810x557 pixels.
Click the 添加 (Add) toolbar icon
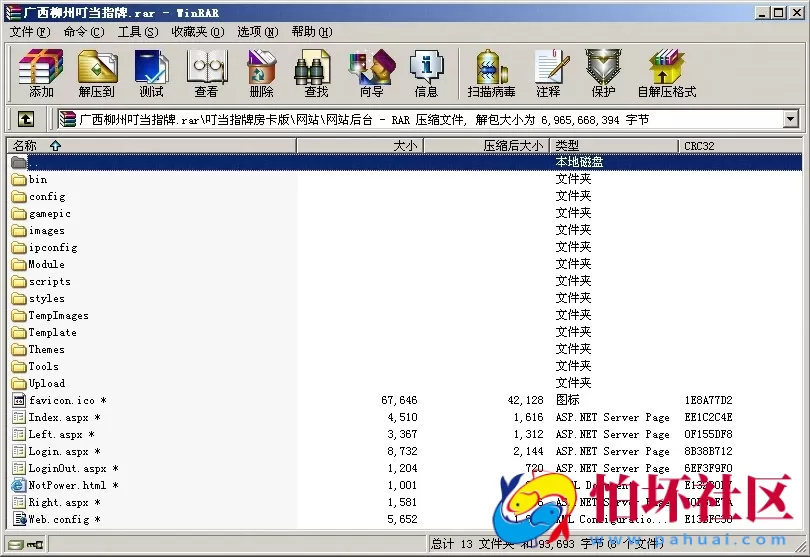[41, 73]
